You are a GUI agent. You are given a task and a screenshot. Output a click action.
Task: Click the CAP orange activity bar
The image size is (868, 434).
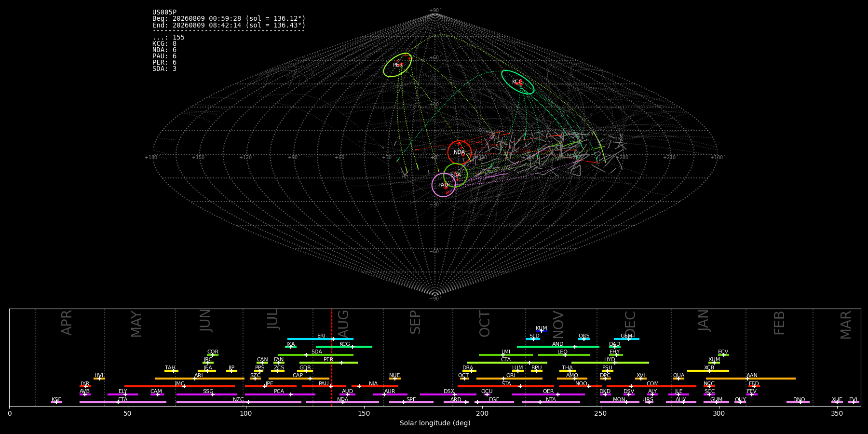(x=299, y=379)
